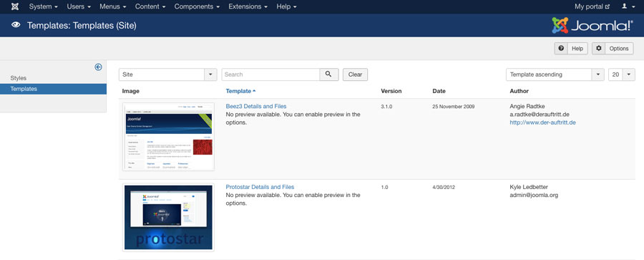The image size is (644, 260).
Task: Click the 1.0 version value
Action: (384, 187)
